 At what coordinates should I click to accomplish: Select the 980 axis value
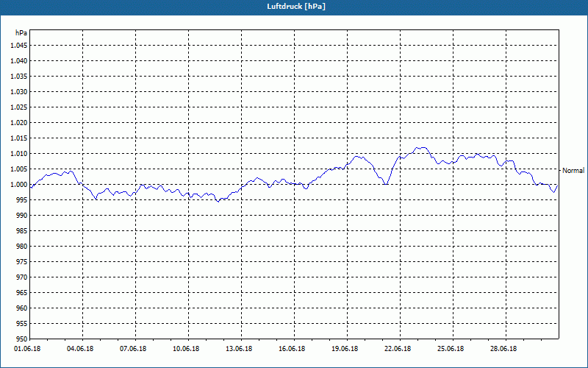coord(23,247)
